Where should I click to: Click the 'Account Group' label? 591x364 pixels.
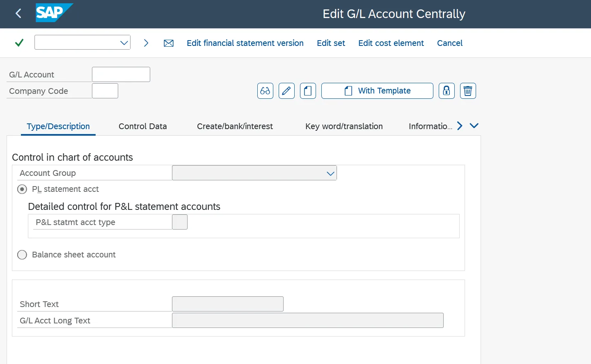coord(48,173)
